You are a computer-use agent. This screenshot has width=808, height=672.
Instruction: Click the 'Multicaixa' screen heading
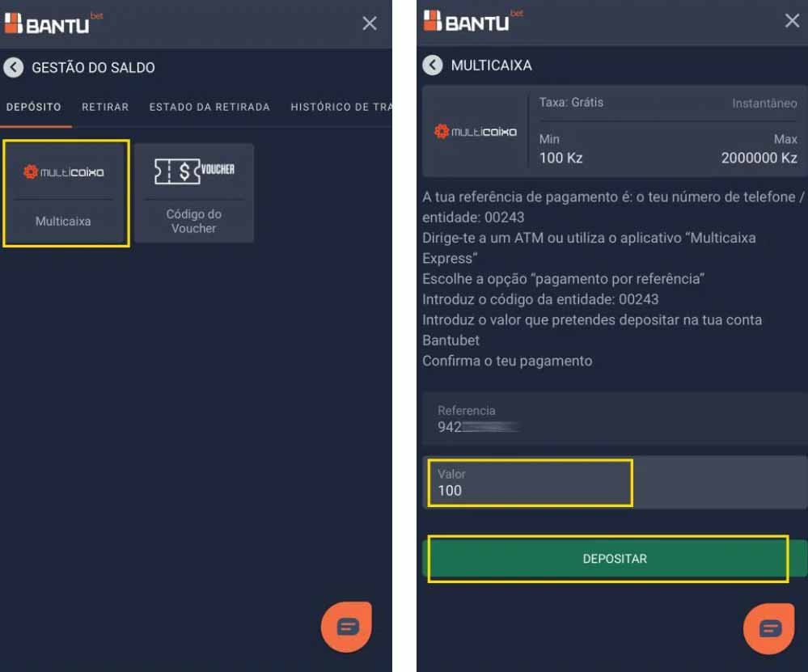click(492, 66)
